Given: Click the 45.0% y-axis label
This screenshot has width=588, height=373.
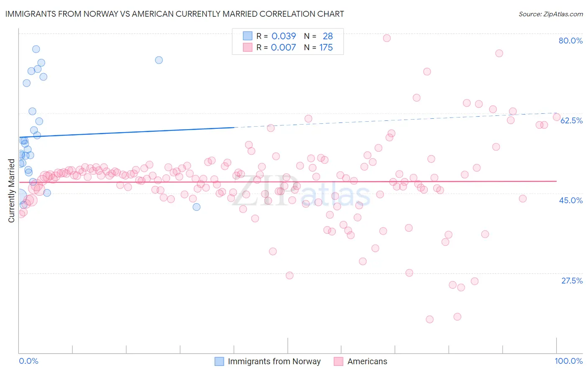Looking at the screenshot, I should (571, 200).
